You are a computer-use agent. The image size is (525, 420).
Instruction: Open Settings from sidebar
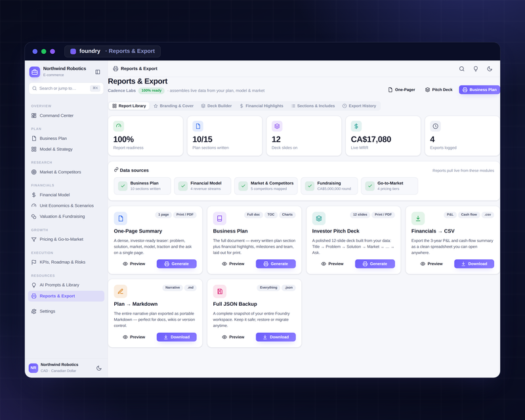(66, 311)
